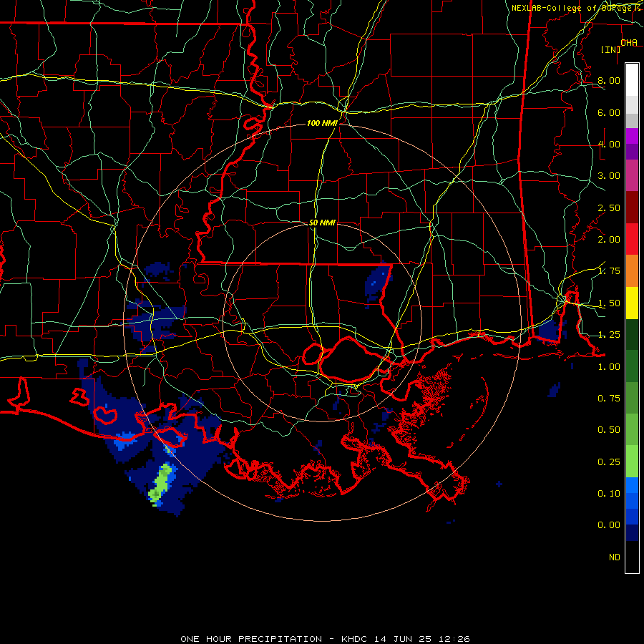Screen dimensions: 644x644
Task: Click the ONE HOUR PRECIPITATION title text
Action: (251, 639)
